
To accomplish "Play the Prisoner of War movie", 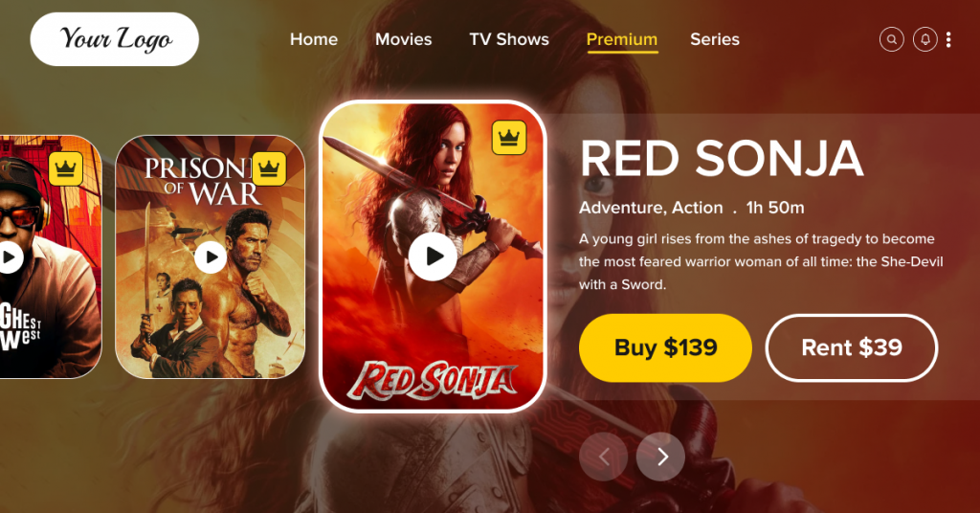I will click(x=211, y=256).
